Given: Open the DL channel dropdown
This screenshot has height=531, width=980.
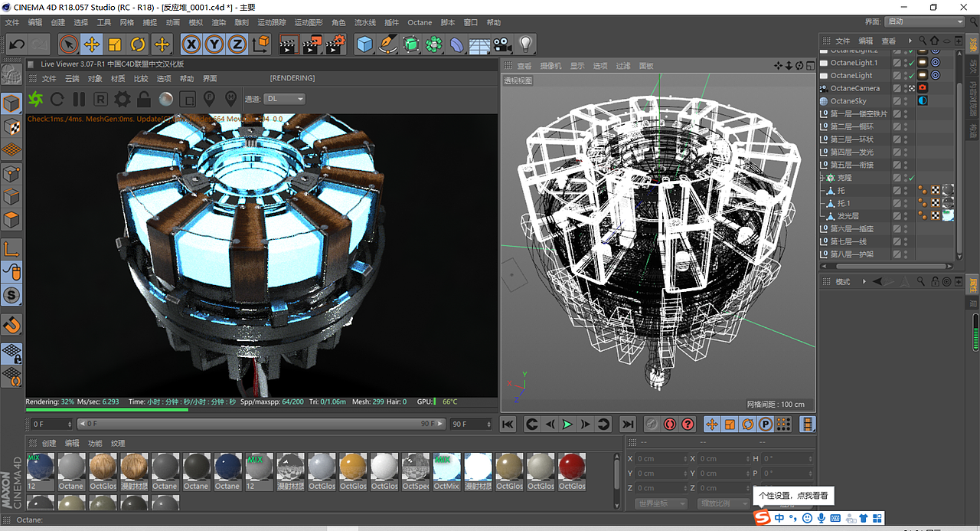Looking at the screenshot, I should [285, 99].
